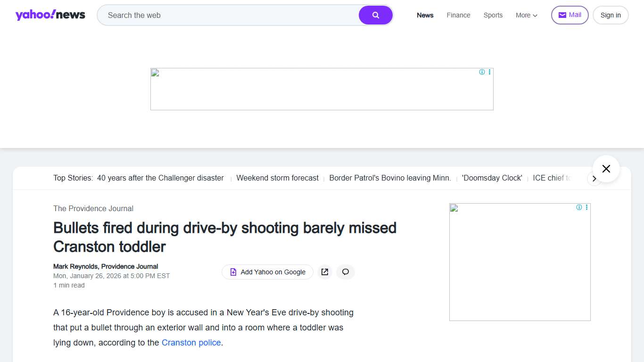Click the Mail button
This screenshot has height=362, width=644.
570,15
